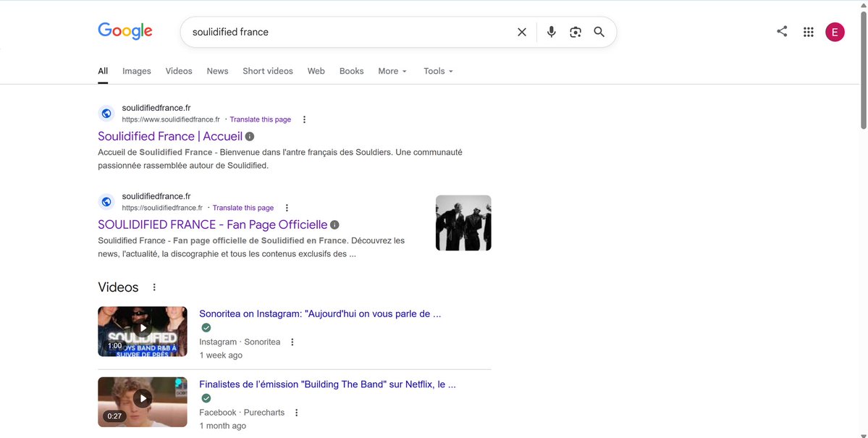Play the Sonoritea Instagram video thumbnail
Viewport: 868px width, 438px height.
143,331
